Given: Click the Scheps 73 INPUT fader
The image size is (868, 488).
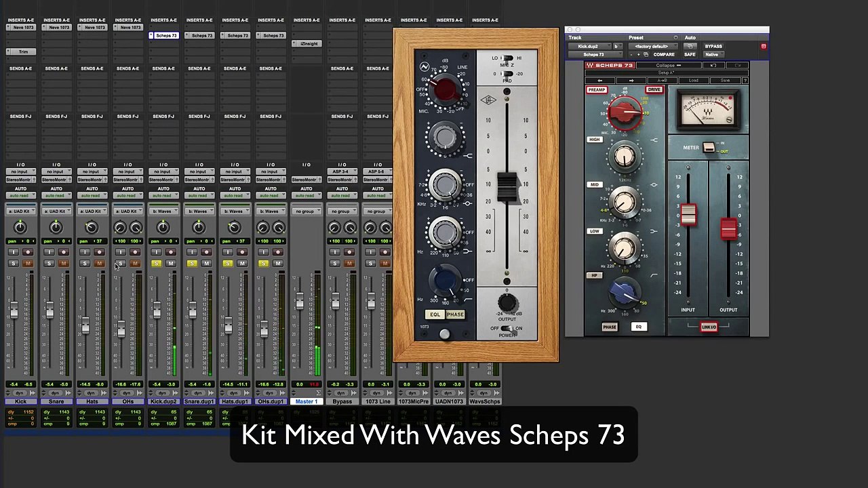Looking at the screenshot, I should pyautogui.click(x=688, y=215).
